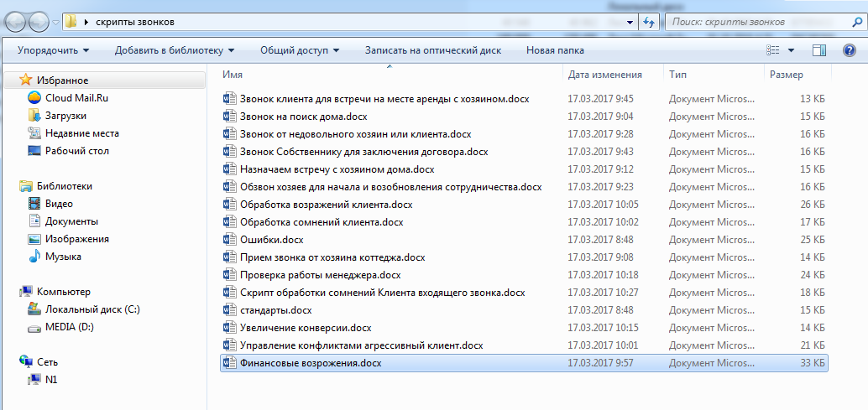Screen dimensions: 868x410
Task: Open Help via the question mark icon
Action: [850, 50]
